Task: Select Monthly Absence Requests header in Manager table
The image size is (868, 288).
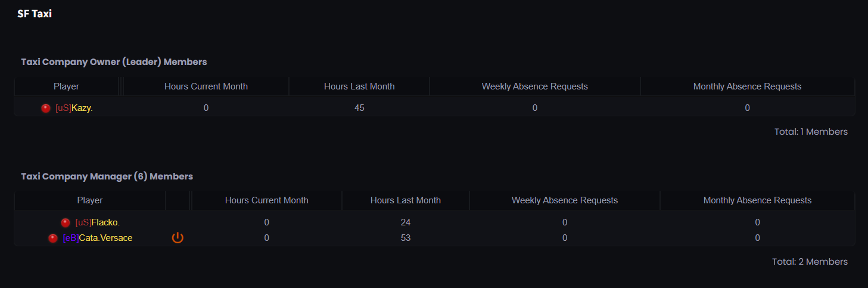Action: pos(757,200)
